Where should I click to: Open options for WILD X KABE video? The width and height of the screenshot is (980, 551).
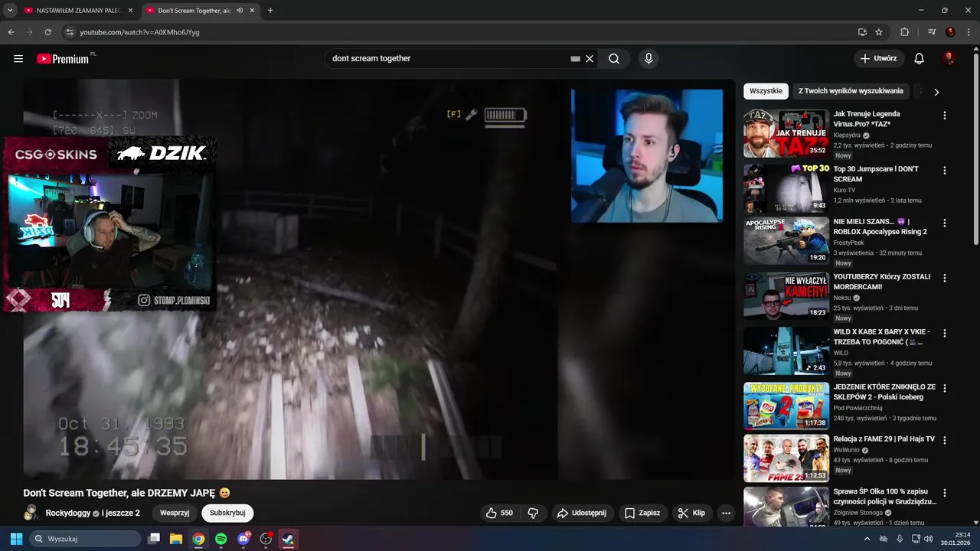(944, 333)
